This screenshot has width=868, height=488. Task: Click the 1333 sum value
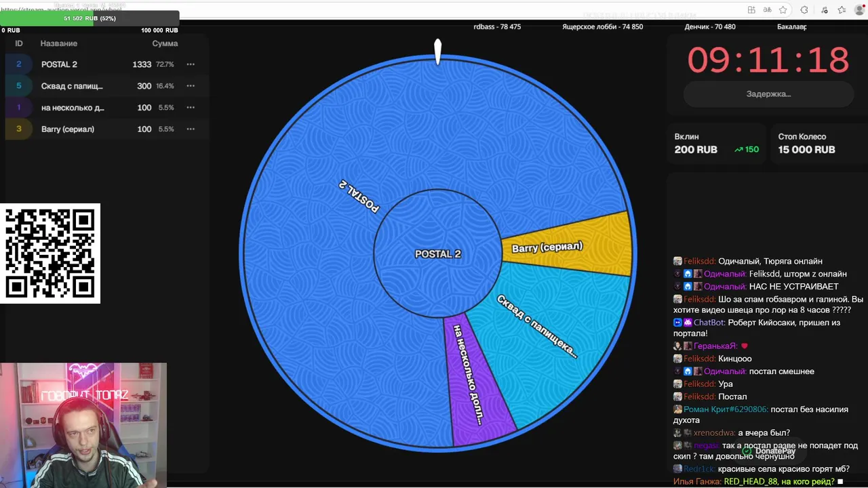[142, 64]
